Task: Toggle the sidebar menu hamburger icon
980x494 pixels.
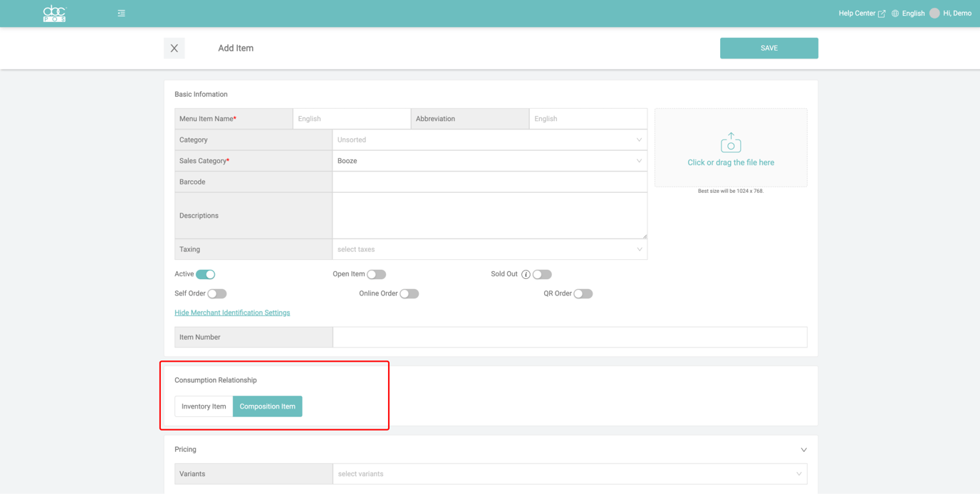Action: (x=122, y=14)
